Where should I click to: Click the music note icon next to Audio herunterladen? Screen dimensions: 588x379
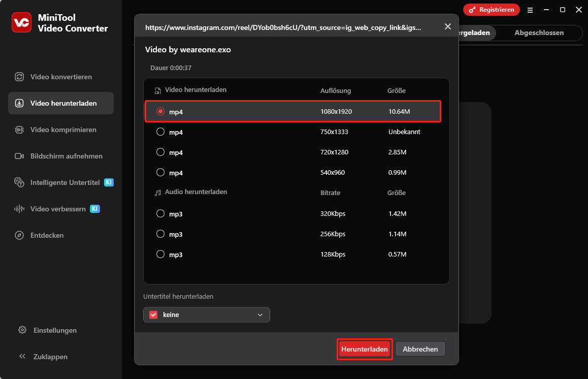pos(157,193)
